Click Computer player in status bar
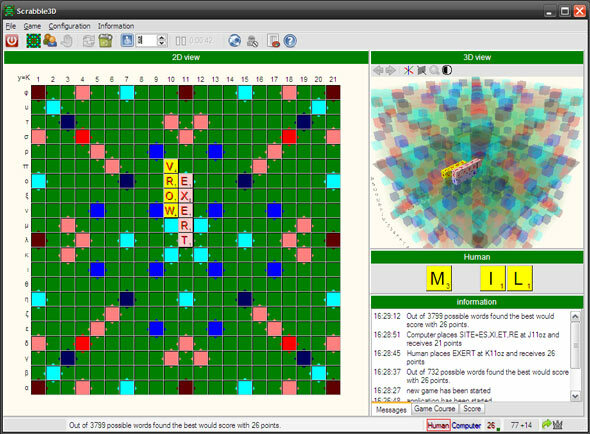The width and height of the screenshot is (590, 434). [466, 425]
